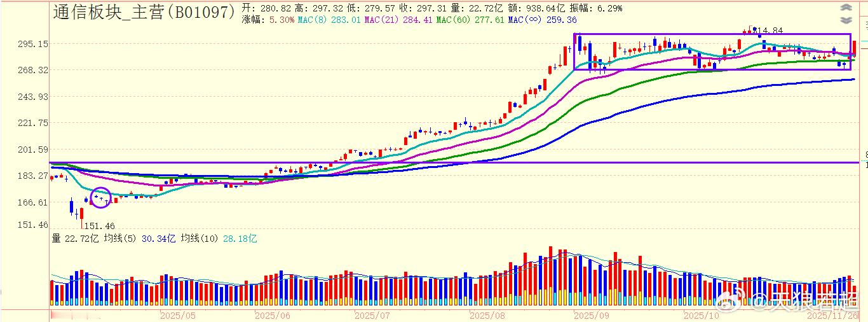Click the MAC(∞) value 259.36

tap(562, 20)
